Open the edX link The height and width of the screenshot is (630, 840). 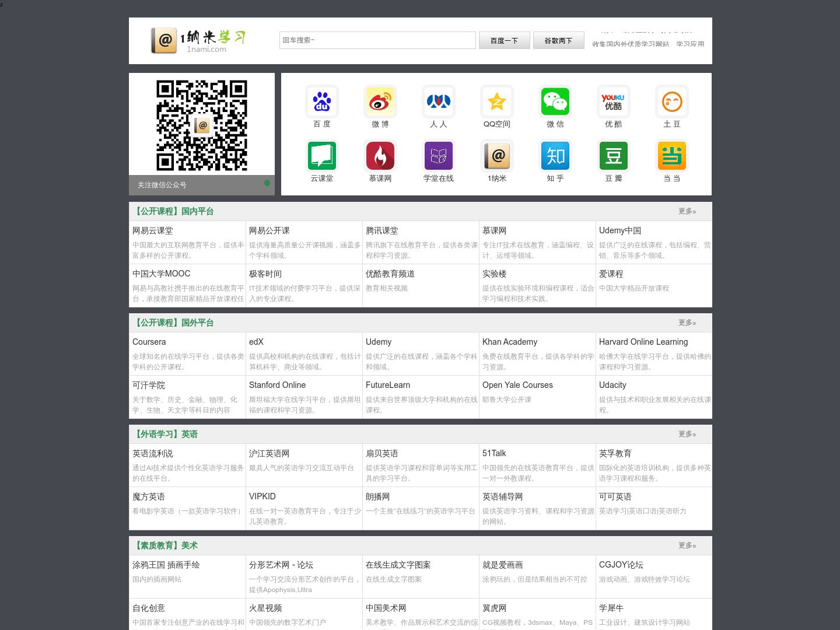257,342
